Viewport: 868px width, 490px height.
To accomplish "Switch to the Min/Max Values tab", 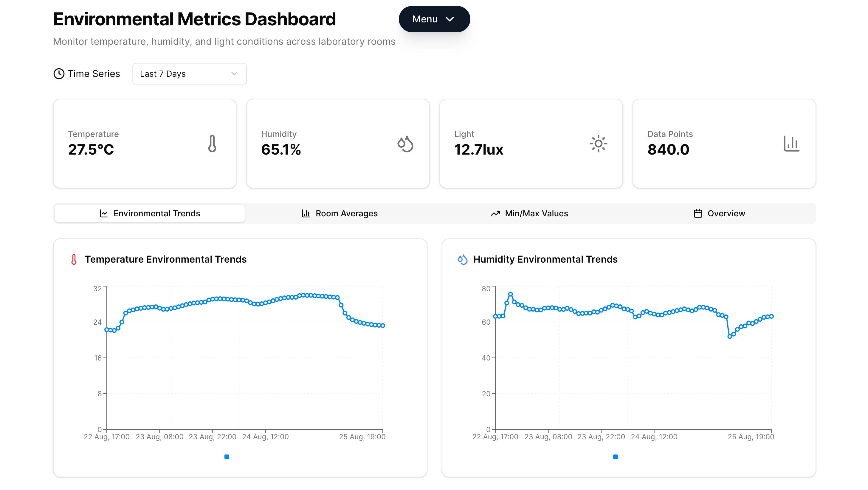I will tap(529, 213).
